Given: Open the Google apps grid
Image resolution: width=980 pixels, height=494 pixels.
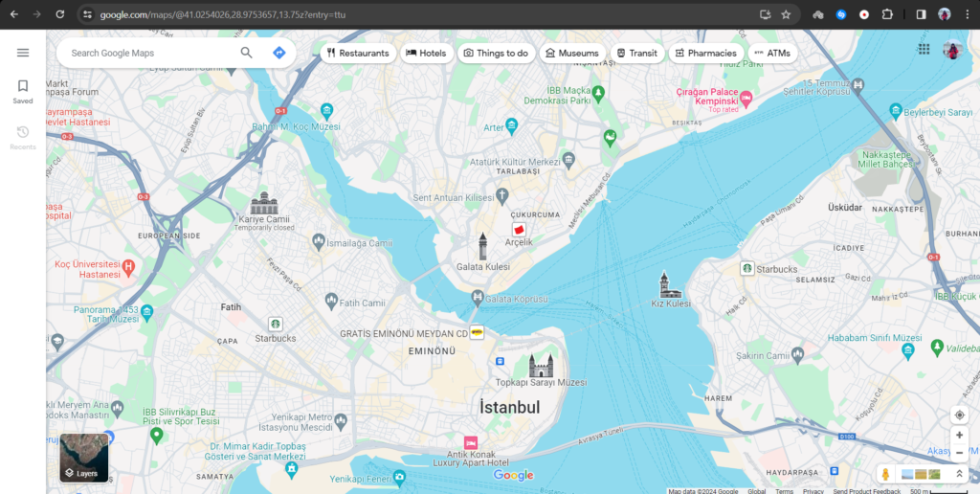Looking at the screenshot, I should [924, 50].
